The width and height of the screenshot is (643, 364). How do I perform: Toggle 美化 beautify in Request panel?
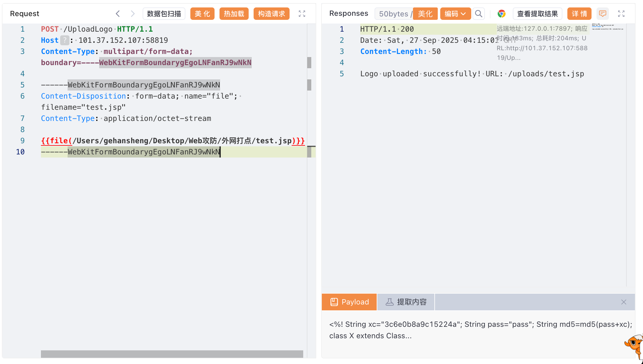[x=202, y=14]
